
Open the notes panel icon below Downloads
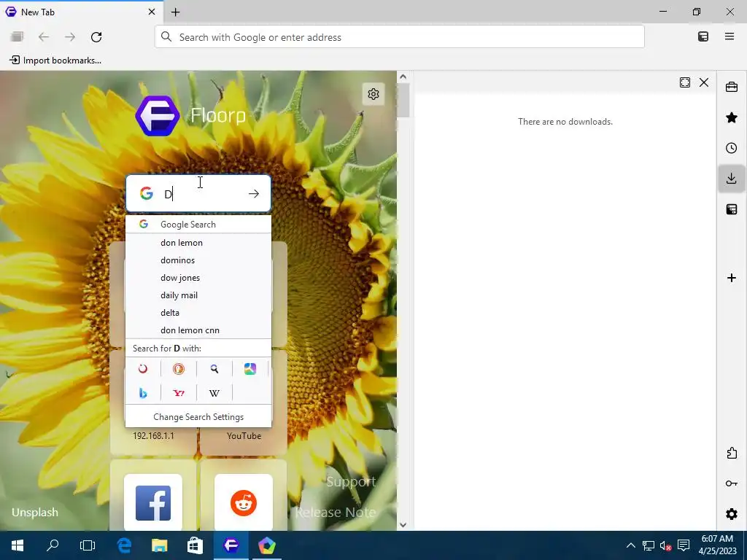pos(731,209)
